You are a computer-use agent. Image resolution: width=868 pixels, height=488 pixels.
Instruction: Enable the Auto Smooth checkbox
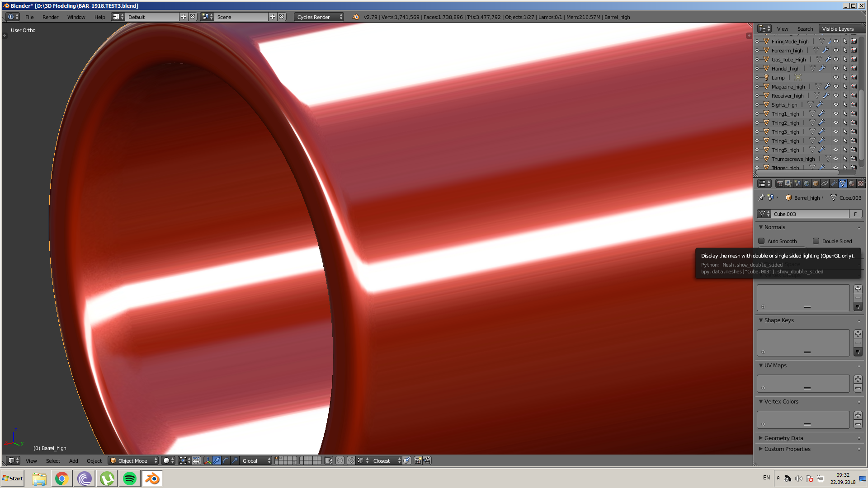[x=762, y=241]
